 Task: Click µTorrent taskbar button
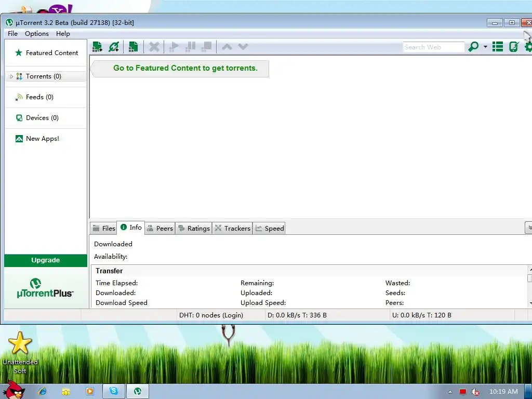(x=138, y=391)
